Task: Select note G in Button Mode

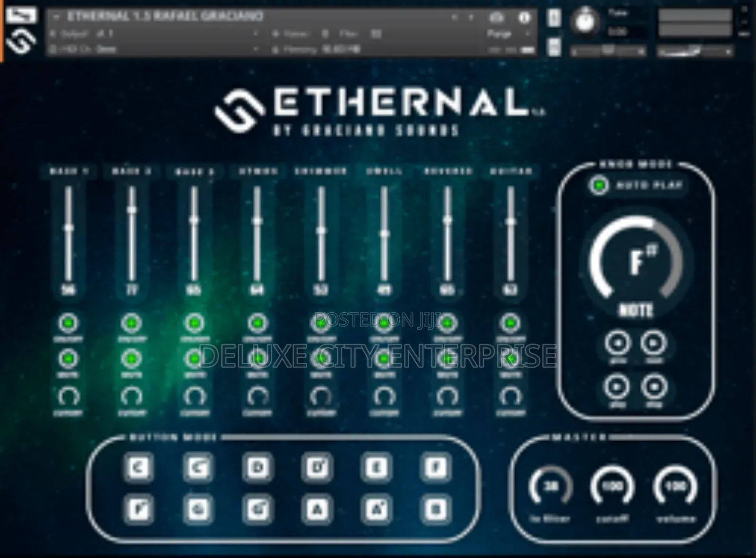Action: (x=198, y=509)
